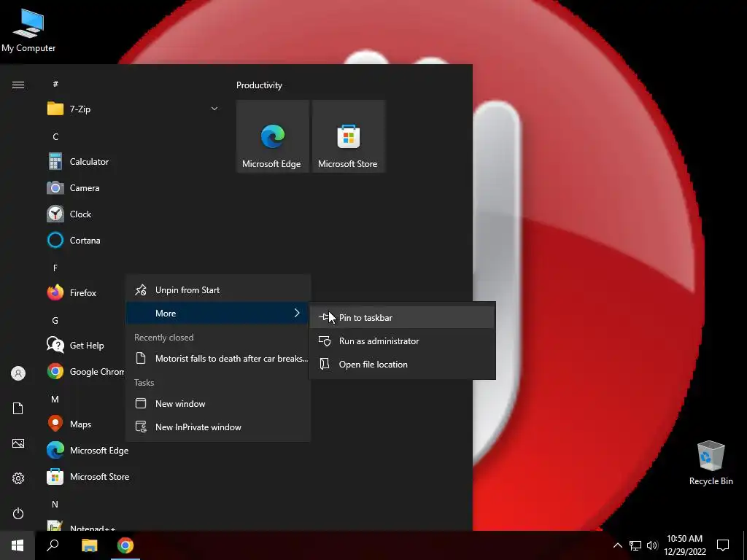
Task: Click the Microsoft Store pinned tile
Action: (x=348, y=136)
